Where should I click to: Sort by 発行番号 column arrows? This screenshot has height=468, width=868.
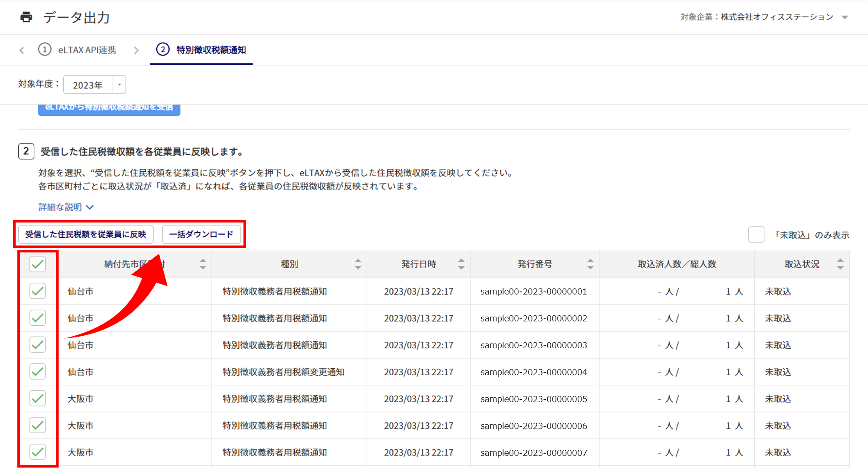tap(590, 264)
